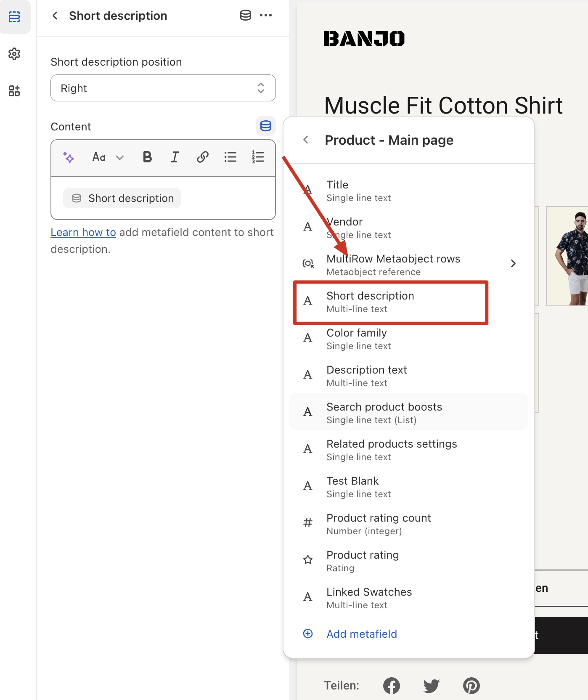Share on Pinterest icon in preview

471,686
